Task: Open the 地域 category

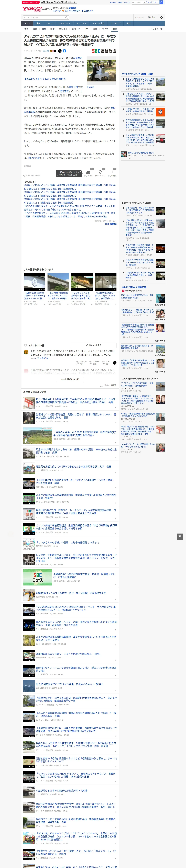Action: [x=114, y=29]
